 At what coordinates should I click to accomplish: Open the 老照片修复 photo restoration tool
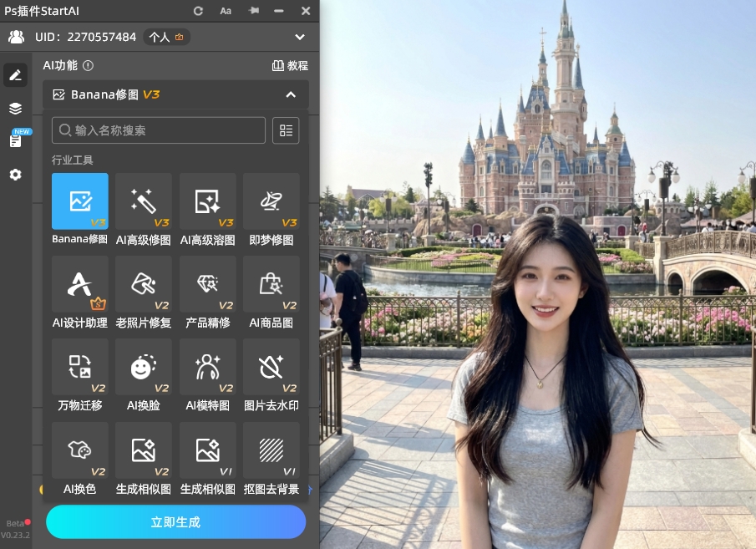pos(144,284)
